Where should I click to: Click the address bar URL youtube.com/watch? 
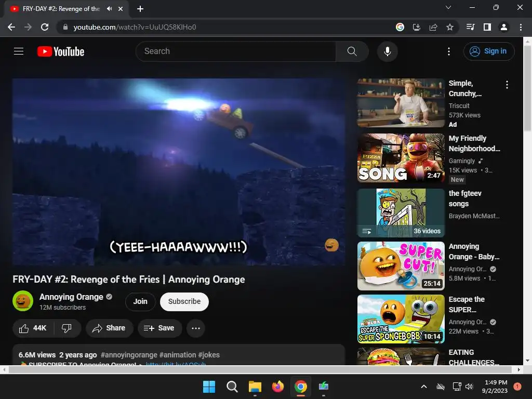point(135,27)
